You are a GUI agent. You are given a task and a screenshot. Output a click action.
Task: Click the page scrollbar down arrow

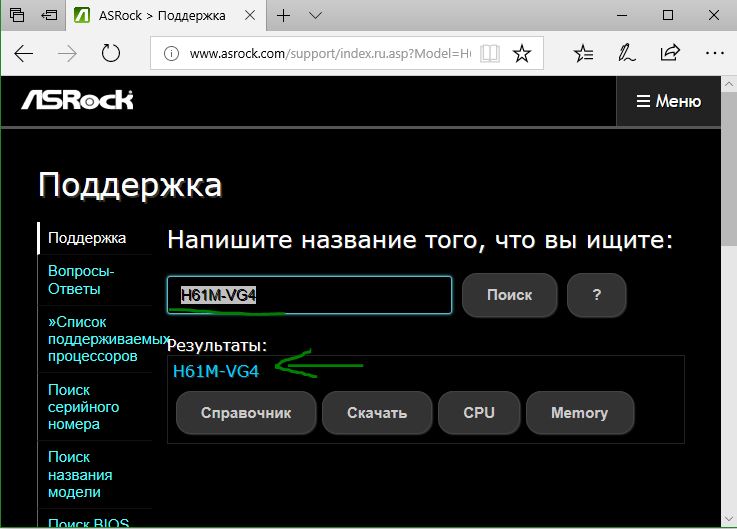click(729, 519)
